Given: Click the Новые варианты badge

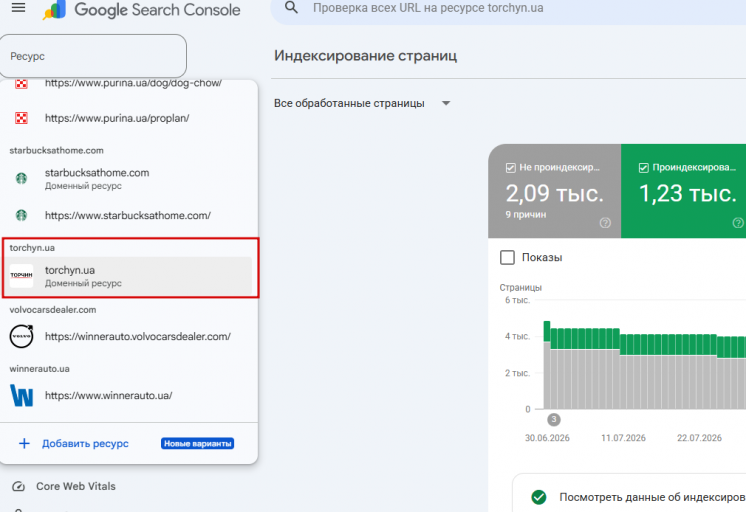Looking at the screenshot, I should (x=197, y=443).
